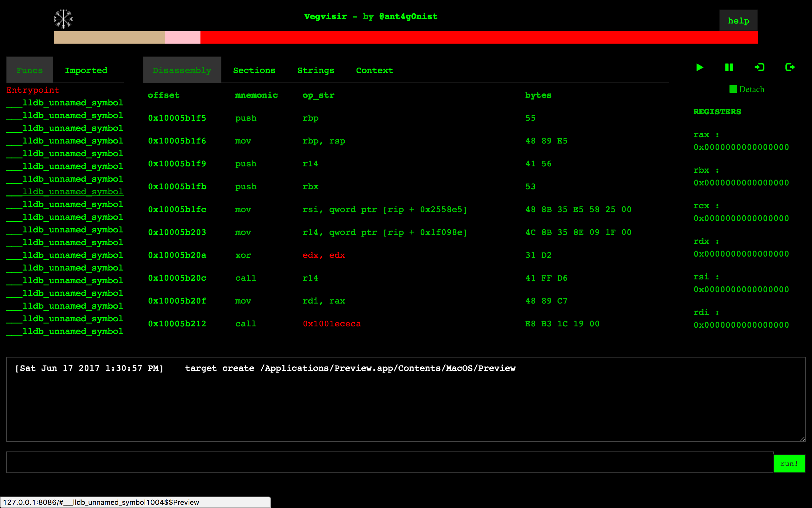Click the rdx register value

pos(741,254)
